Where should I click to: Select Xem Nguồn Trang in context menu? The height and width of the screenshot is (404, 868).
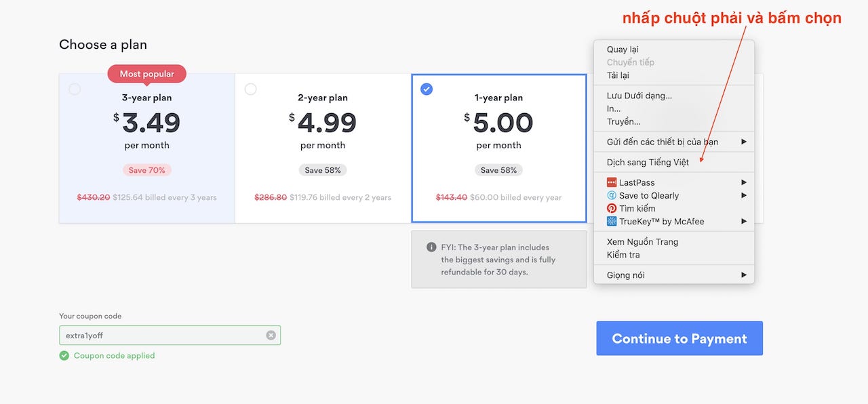(x=642, y=242)
